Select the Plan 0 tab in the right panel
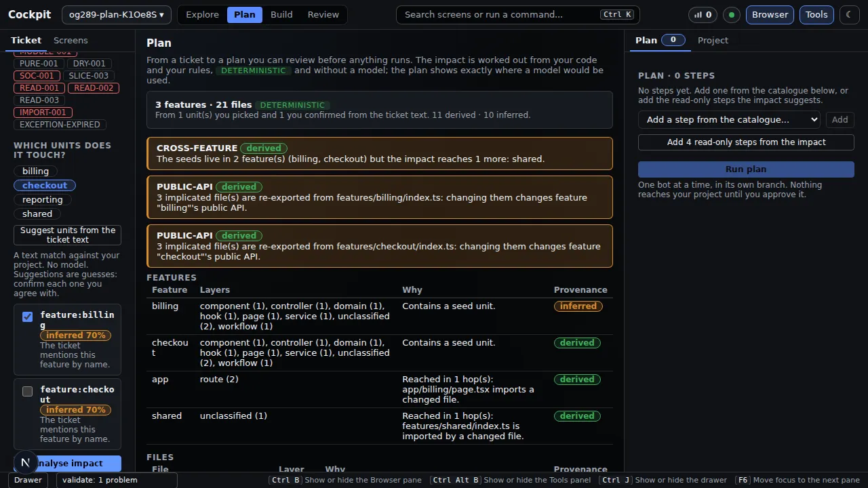This screenshot has width=868, height=488. 660,40
